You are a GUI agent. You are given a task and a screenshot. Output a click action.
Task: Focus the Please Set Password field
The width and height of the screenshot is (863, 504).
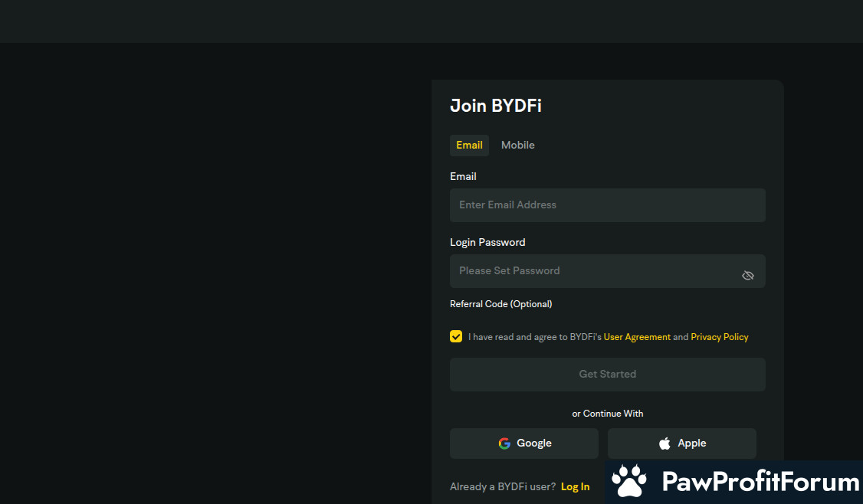(x=590, y=271)
